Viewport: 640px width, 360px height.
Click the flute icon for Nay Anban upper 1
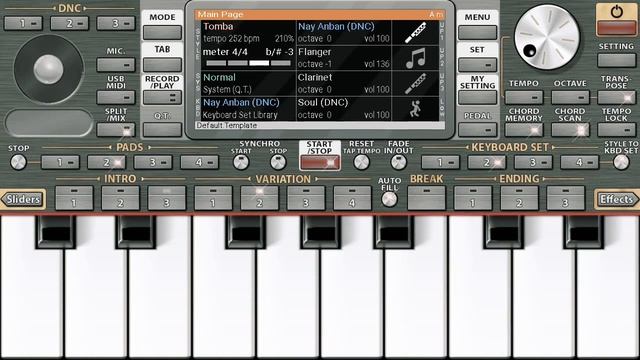[x=416, y=33]
